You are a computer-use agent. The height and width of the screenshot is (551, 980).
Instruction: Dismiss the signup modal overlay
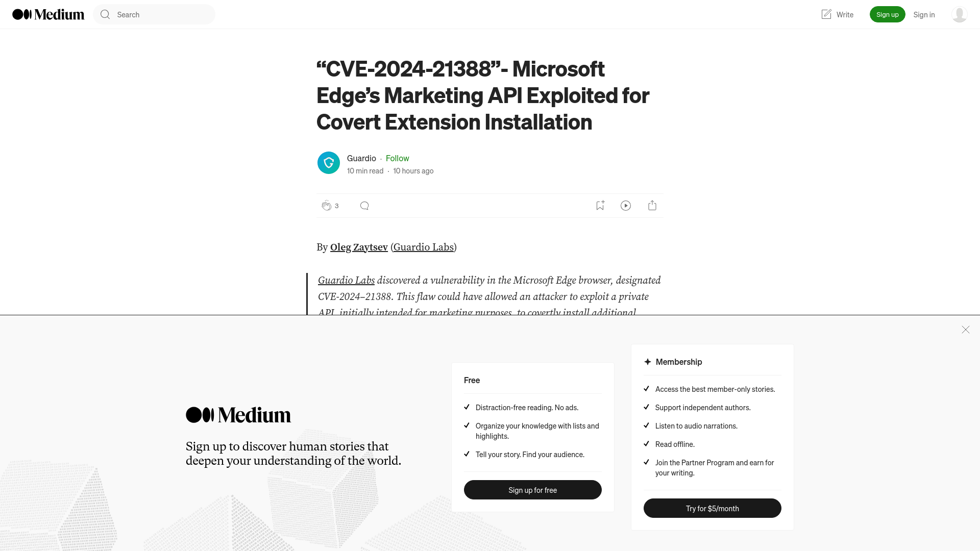pos(965,330)
